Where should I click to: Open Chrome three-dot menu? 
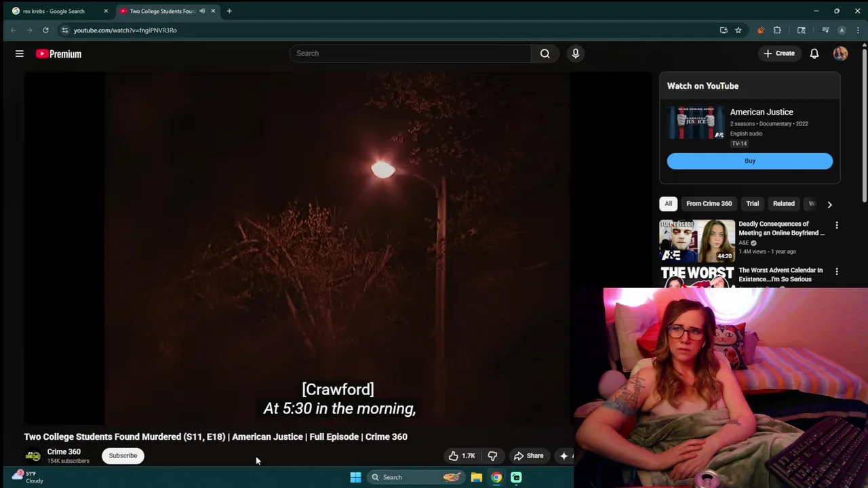[x=858, y=30]
